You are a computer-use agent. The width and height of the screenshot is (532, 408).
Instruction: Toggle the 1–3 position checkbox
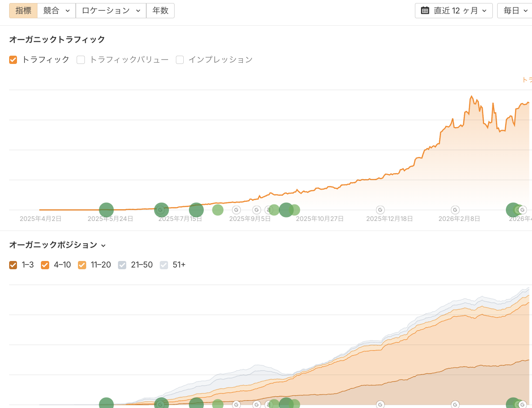coord(13,265)
